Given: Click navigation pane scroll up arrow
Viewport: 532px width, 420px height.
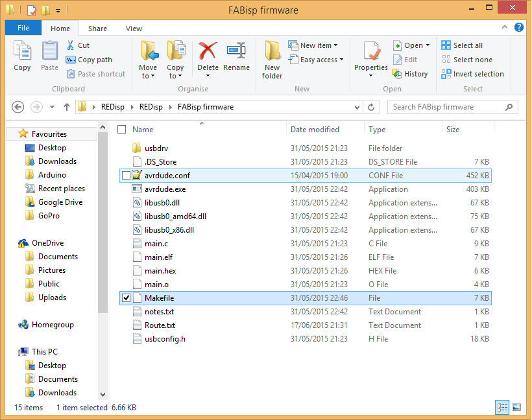Looking at the screenshot, I should pos(103,128).
